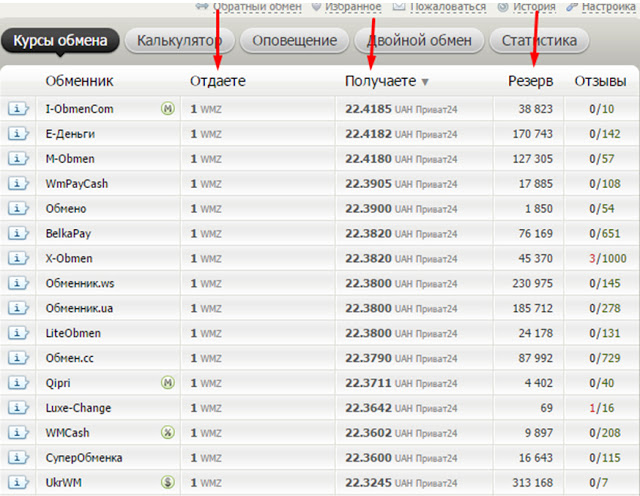Open info icon for Luxe-Change row
Image resolution: width=640 pixels, height=496 pixels.
(x=18, y=408)
